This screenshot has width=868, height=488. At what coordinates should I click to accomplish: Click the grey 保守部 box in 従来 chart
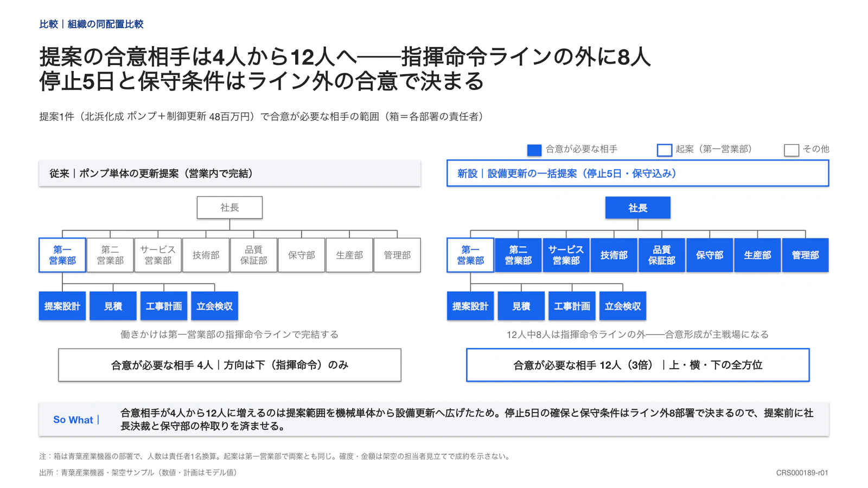point(302,255)
